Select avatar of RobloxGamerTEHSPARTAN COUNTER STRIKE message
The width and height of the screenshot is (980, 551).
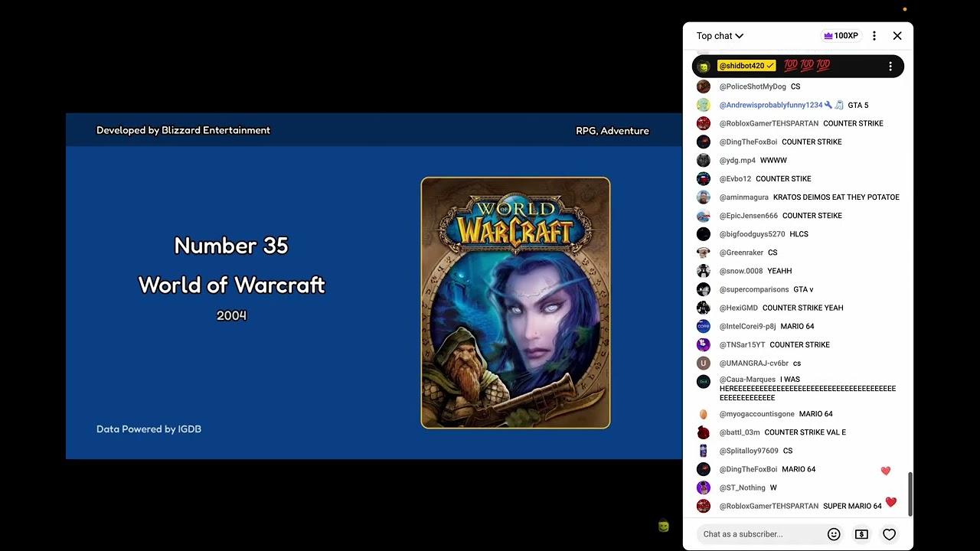tap(704, 123)
